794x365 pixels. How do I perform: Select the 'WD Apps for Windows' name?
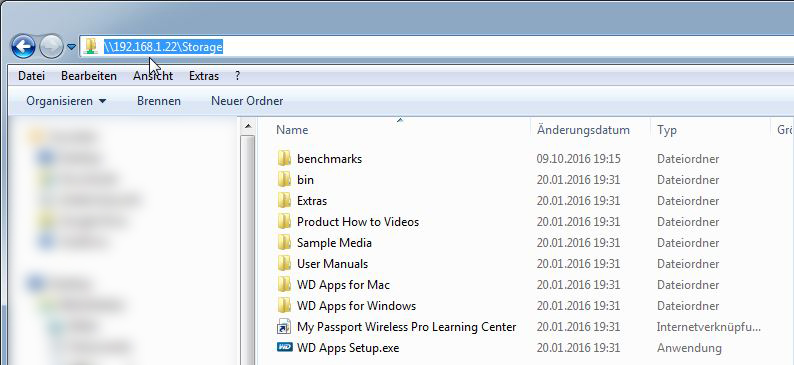point(356,306)
